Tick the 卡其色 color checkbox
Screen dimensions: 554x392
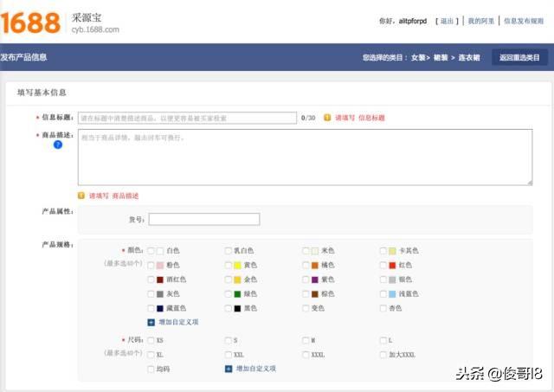coord(383,251)
